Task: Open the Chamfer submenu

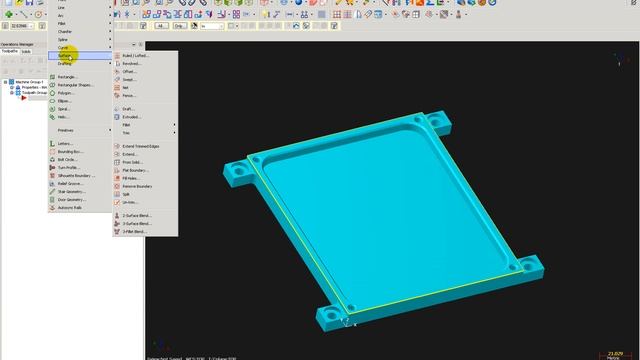Action: click(80, 31)
